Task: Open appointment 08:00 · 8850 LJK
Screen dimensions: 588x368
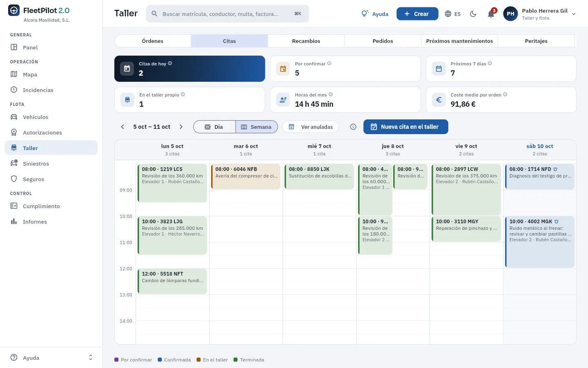Action: point(319,177)
